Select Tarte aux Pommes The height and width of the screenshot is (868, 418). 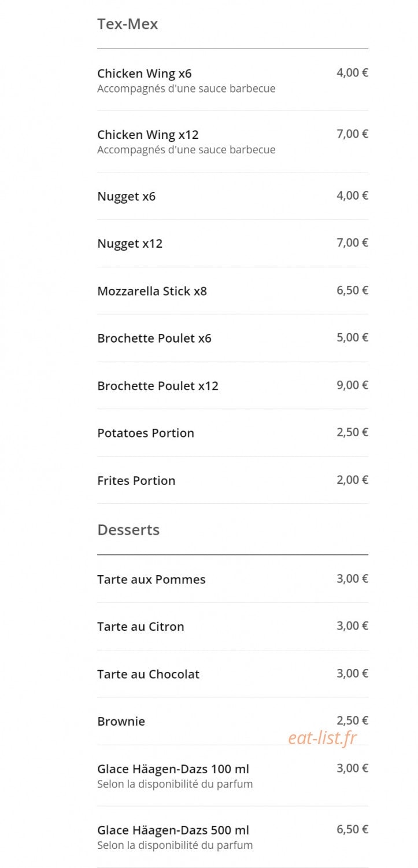[232, 579]
